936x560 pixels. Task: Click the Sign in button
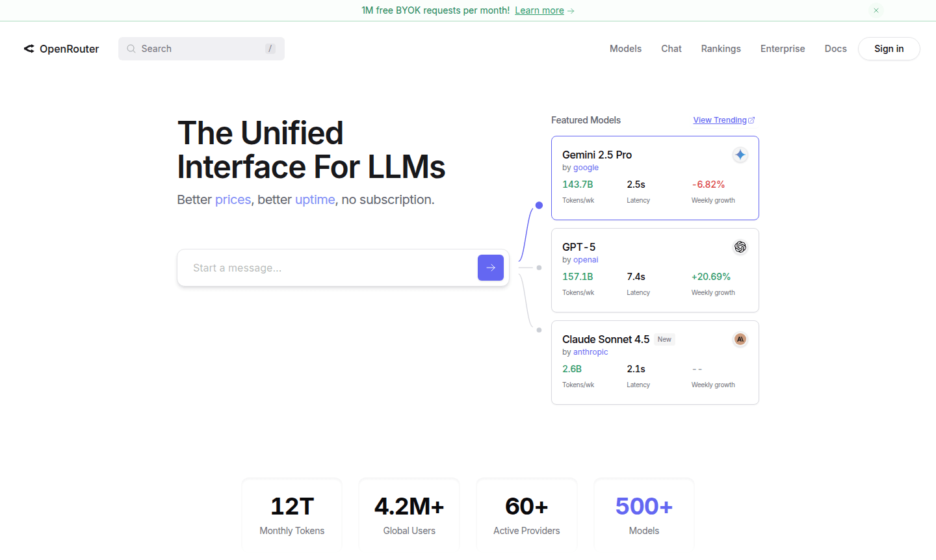pyautogui.click(x=889, y=49)
